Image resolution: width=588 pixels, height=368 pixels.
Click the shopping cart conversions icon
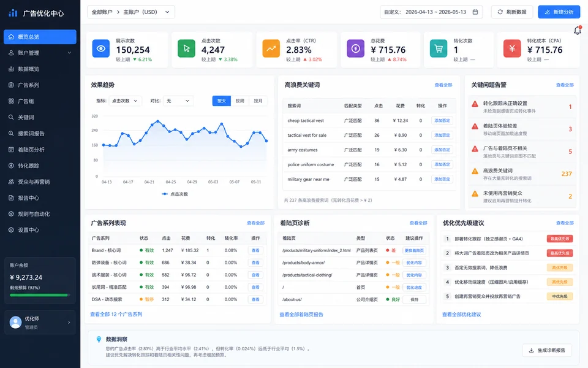439,48
